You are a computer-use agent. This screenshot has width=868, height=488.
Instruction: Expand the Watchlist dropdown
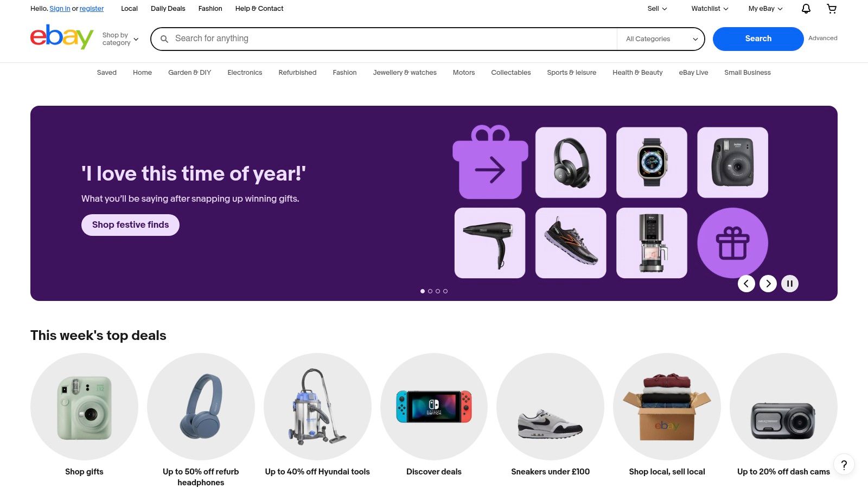coord(710,9)
